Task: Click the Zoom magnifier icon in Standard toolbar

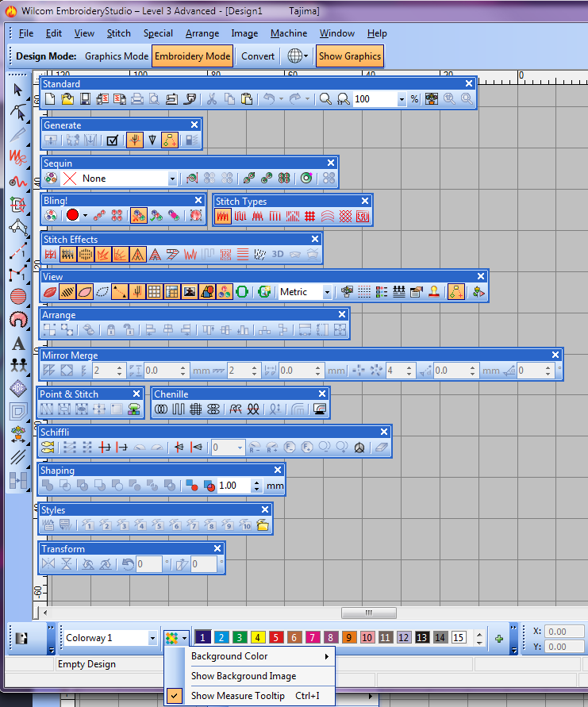Action: pos(325,98)
